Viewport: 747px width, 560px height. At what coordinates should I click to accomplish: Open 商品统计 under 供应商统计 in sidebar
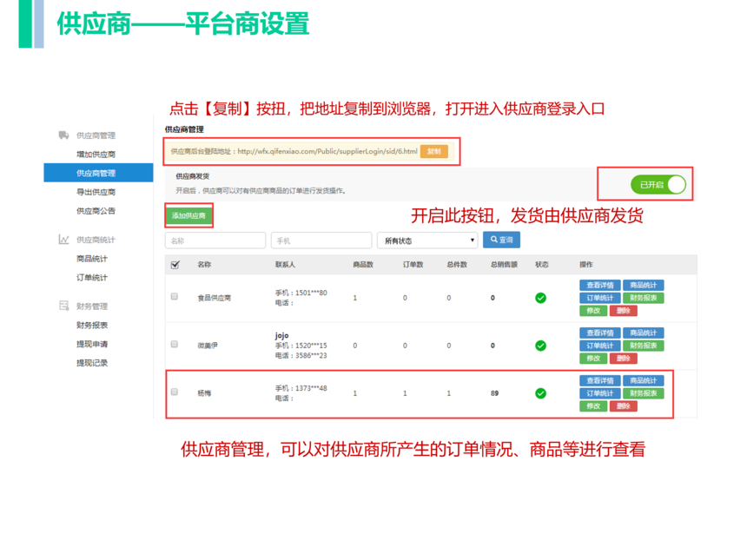pyautogui.click(x=92, y=259)
